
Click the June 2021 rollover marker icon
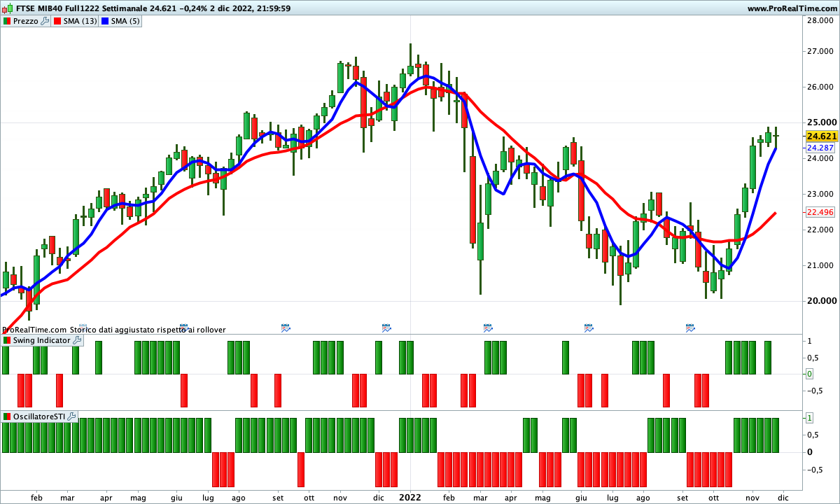184,327
